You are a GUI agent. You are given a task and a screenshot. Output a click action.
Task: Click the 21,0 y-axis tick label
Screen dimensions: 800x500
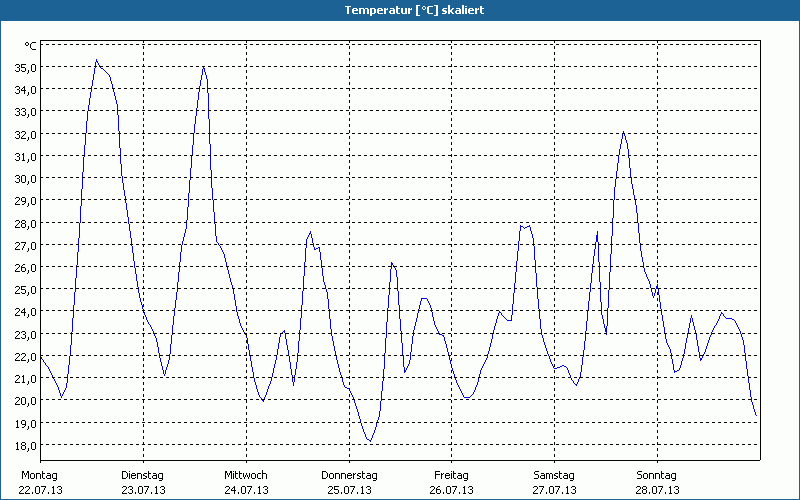25,378
